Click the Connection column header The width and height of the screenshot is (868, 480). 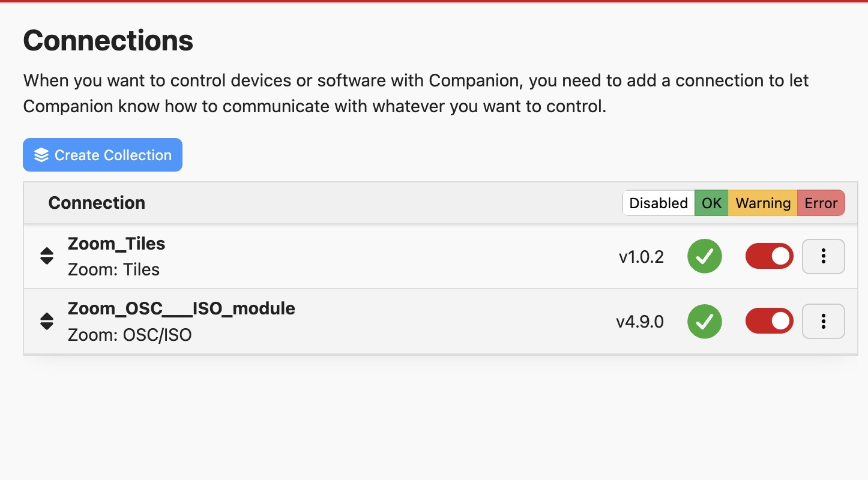[x=97, y=203]
